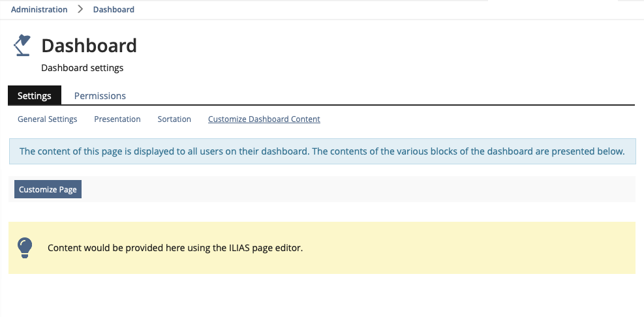Click the Dashboard settings subtitle text

[82, 68]
